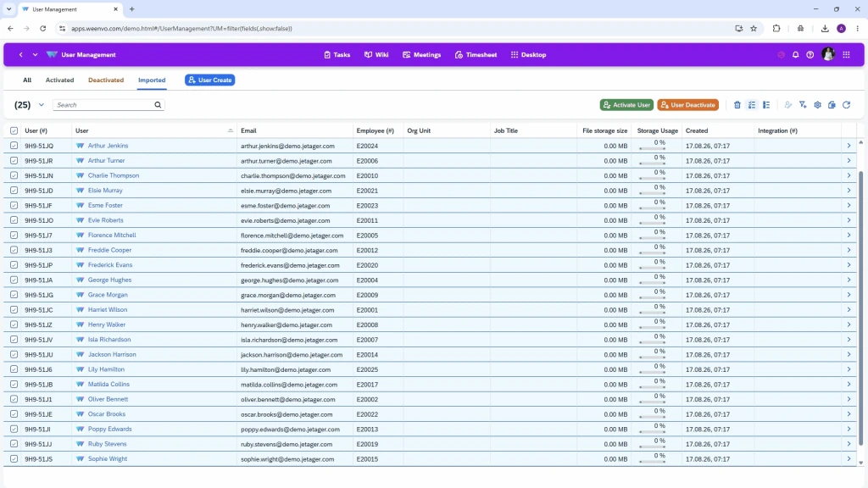Open the user profile avatar
This screenshot has width=868, height=488.
[x=828, y=54]
